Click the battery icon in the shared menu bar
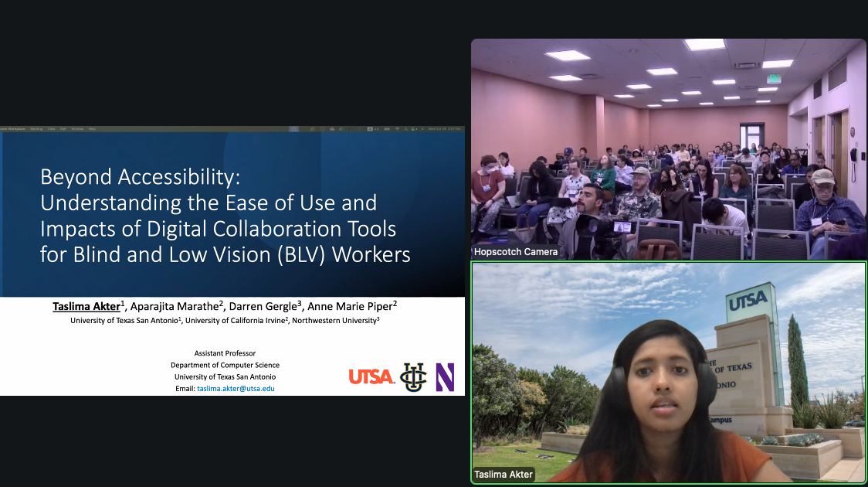Image resolution: width=868 pixels, height=487 pixels. pyautogui.click(x=387, y=129)
